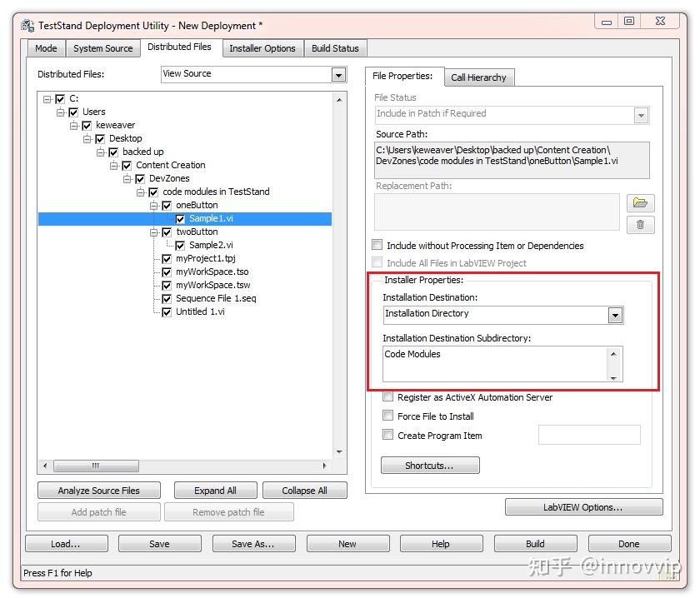Open LabVIEW Options...

(583, 507)
